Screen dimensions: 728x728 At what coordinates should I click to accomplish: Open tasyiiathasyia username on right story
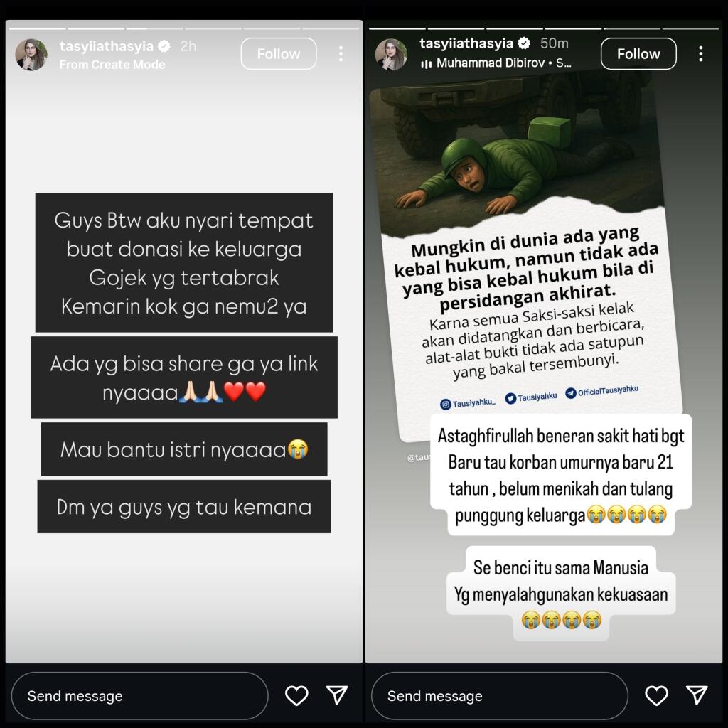point(466,43)
